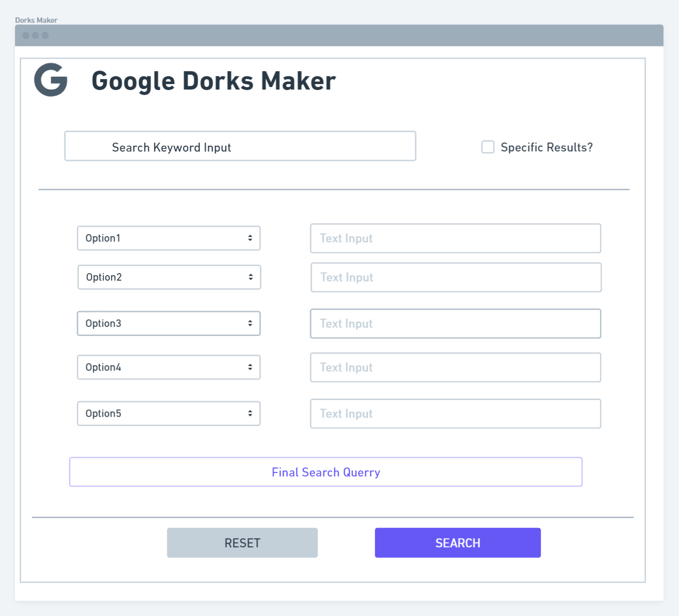Enable the Specific Results checkbox
Image resolution: width=679 pixels, height=616 pixels.
point(487,147)
